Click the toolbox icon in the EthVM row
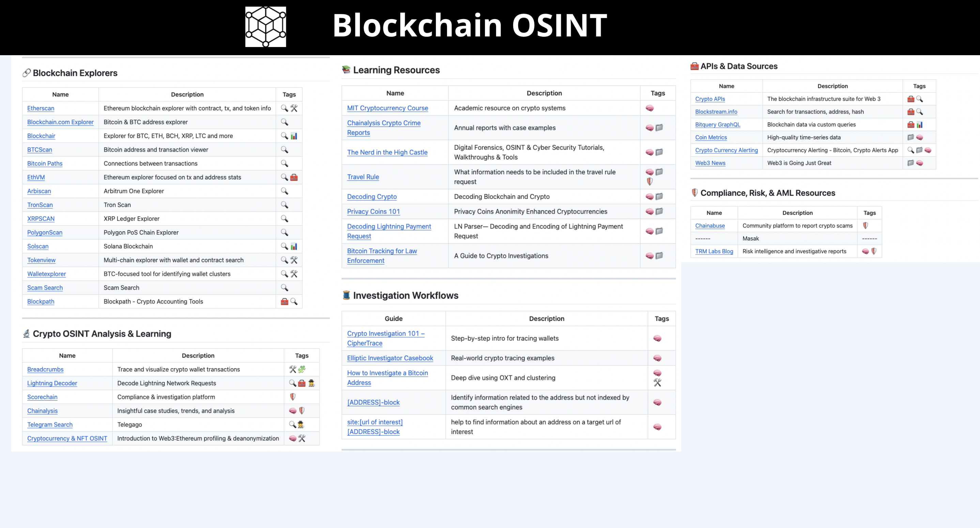The height and width of the screenshot is (528, 980). (x=294, y=177)
